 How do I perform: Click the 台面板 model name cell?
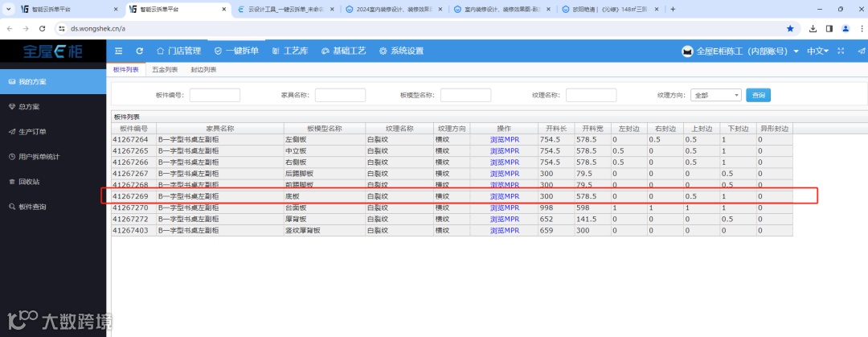(325, 208)
